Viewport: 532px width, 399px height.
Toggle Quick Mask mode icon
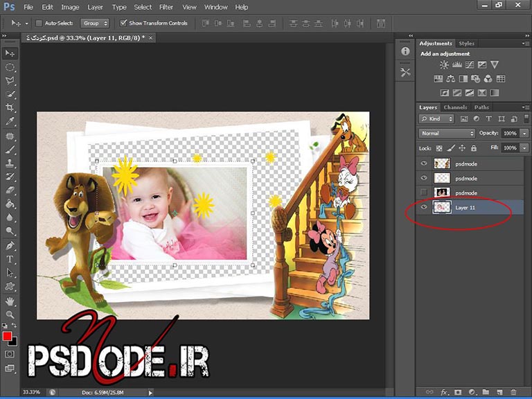pyautogui.click(x=10, y=354)
